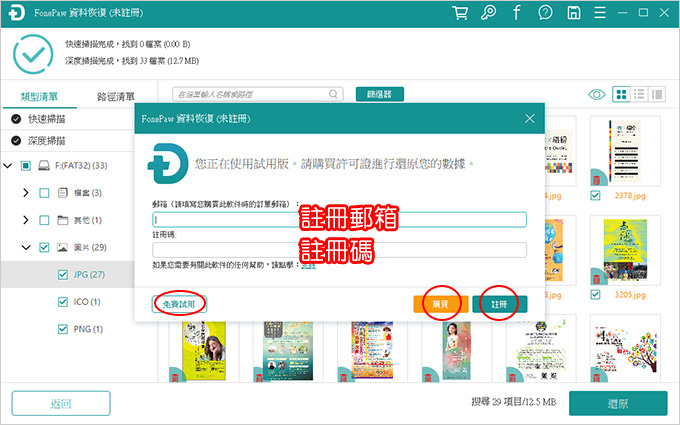Open the 3205.jpg thumbnail
Viewport: 680px width, 425px height.
[x=625, y=250]
